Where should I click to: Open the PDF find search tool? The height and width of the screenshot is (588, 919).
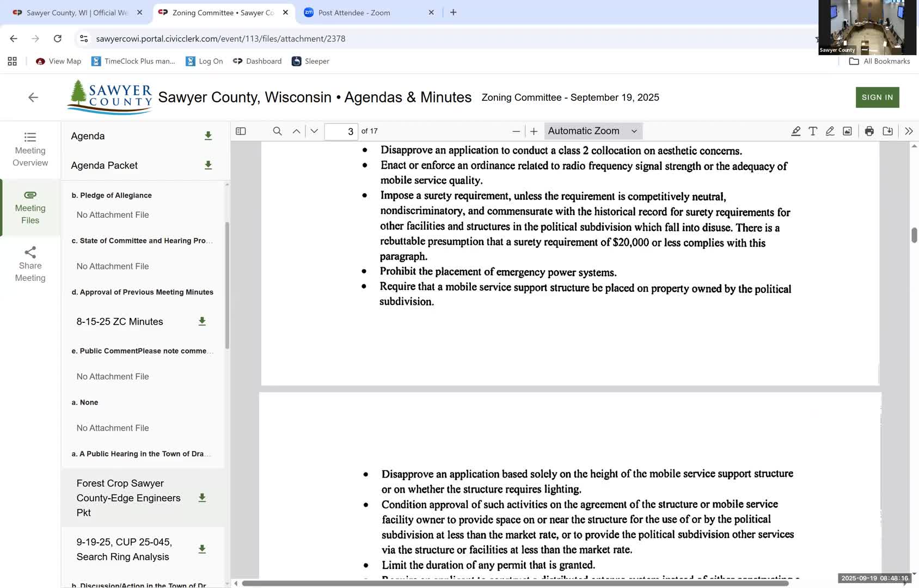(277, 131)
